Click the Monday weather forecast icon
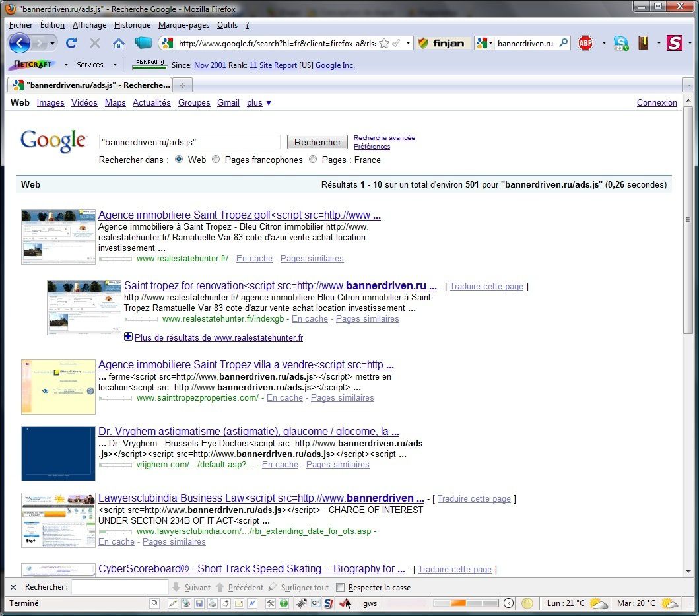Screen dimensions: 699x616 598,603
